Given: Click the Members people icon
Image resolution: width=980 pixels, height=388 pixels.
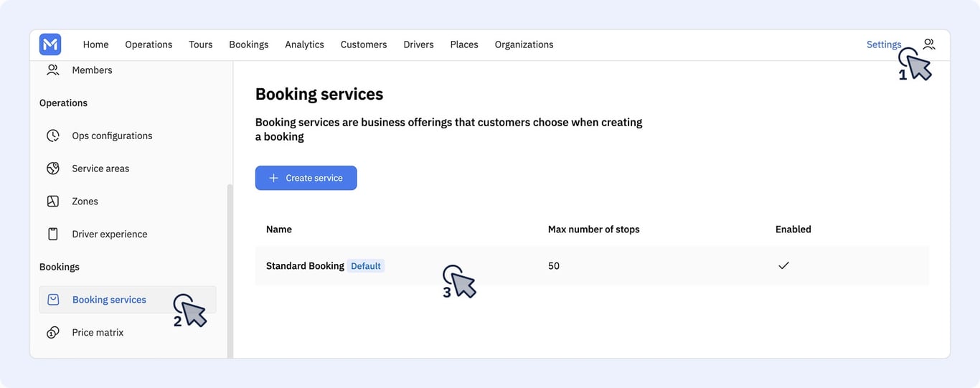Looking at the screenshot, I should (x=53, y=70).
